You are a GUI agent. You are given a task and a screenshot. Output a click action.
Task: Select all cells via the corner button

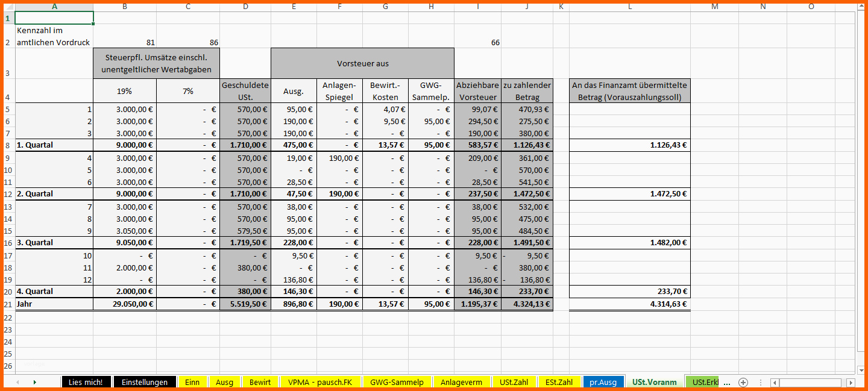click(8, 7)
